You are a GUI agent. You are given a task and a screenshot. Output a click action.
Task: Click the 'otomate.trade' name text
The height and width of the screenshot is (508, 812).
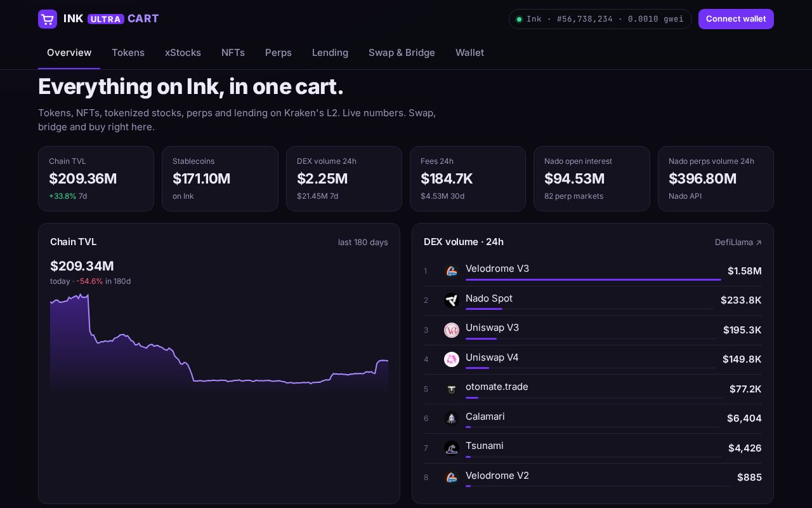497,387
